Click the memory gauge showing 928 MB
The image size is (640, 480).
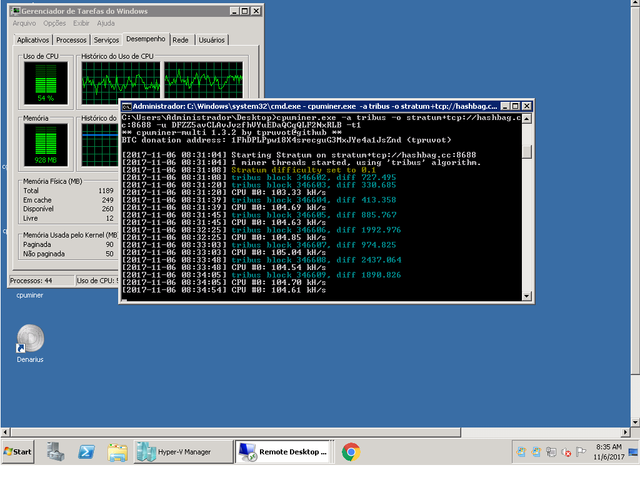click(x=46, y=145)
